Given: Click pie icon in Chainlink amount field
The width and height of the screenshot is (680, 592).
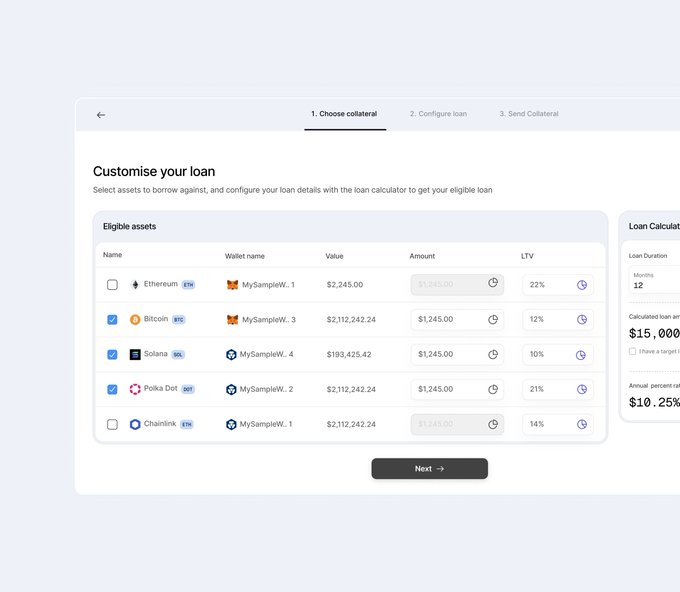Looking at the screenshot, I should click(493, 424).
